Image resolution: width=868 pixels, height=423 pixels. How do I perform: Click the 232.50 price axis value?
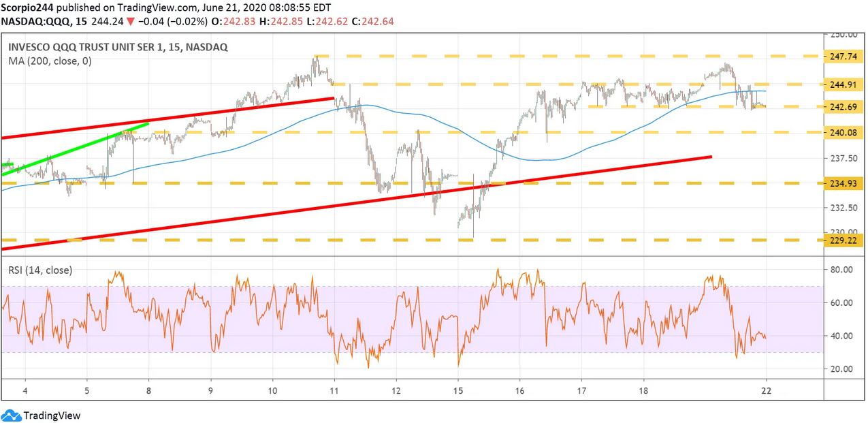click(x=843, y=208)
